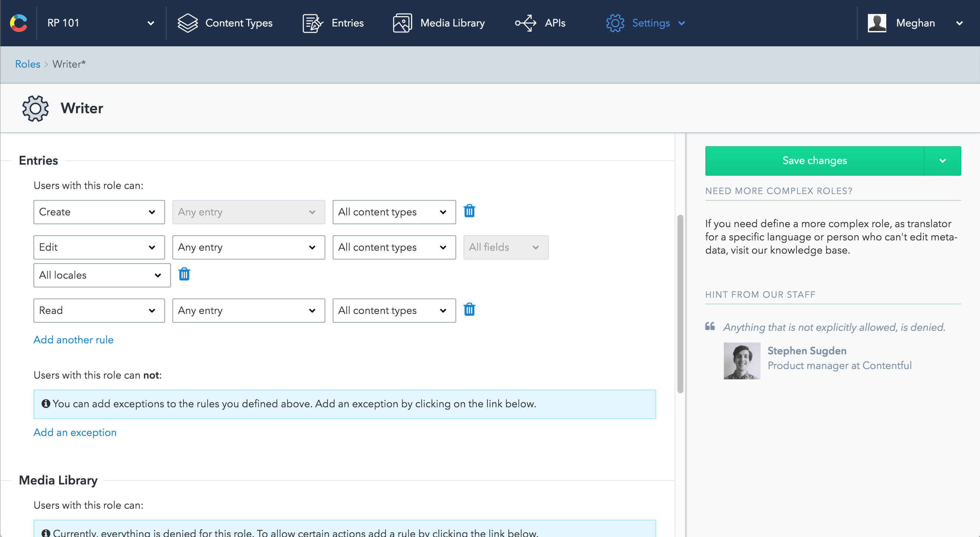Delete the Read entry rule
This screenshot has height=537, width=980.
pyautogui.click(x=469, y=309)
